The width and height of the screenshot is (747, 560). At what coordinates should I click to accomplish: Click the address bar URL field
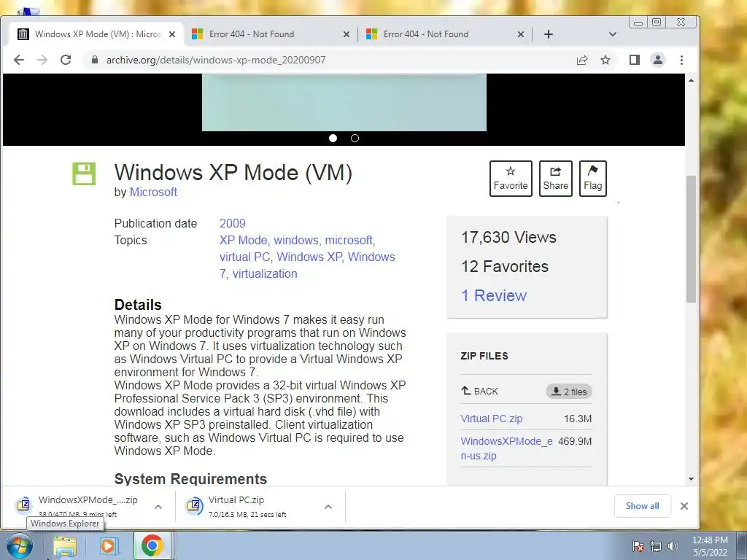tap(333, 60)
